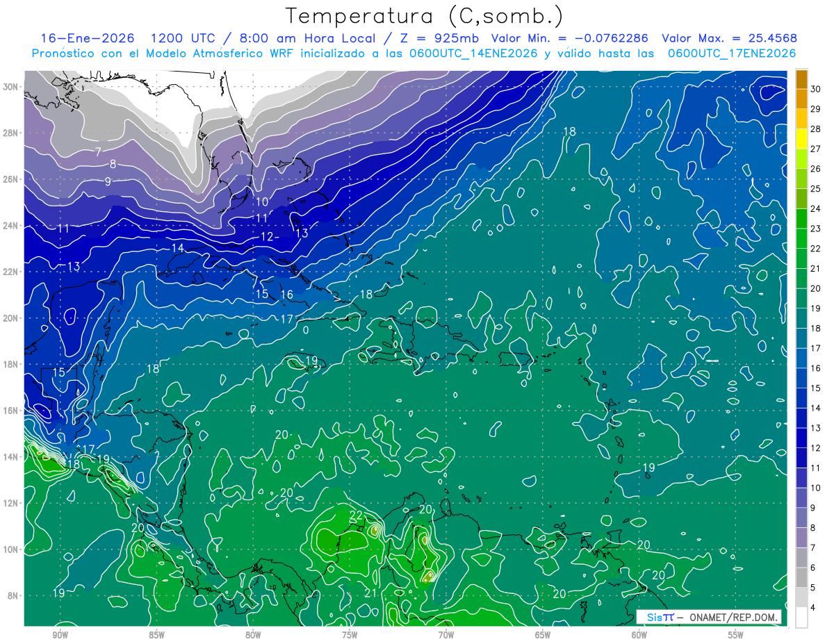Click the "12N" latitude axis label
This screenshot has width=834, height=644.
coord(12,503)
